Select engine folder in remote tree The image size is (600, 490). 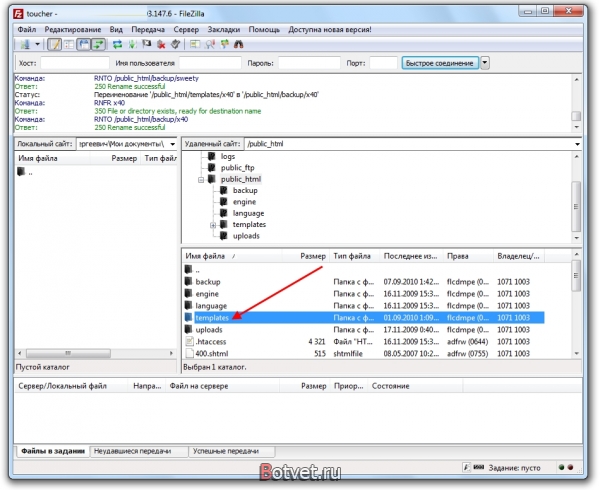tap(244, 202)
